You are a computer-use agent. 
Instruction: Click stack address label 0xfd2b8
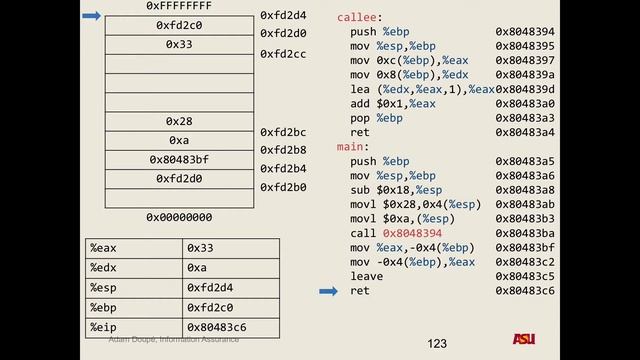tap(283, 150)
